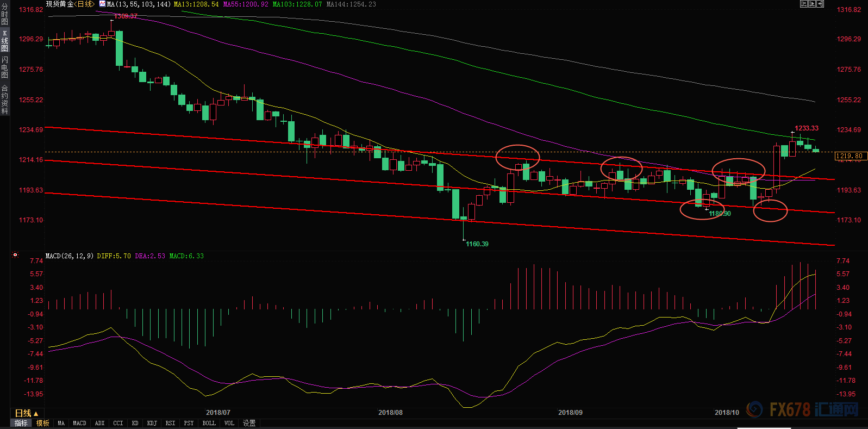Choose the BOLL indicator button
This screenshot has width=868, height=429.
coord(209,423)
